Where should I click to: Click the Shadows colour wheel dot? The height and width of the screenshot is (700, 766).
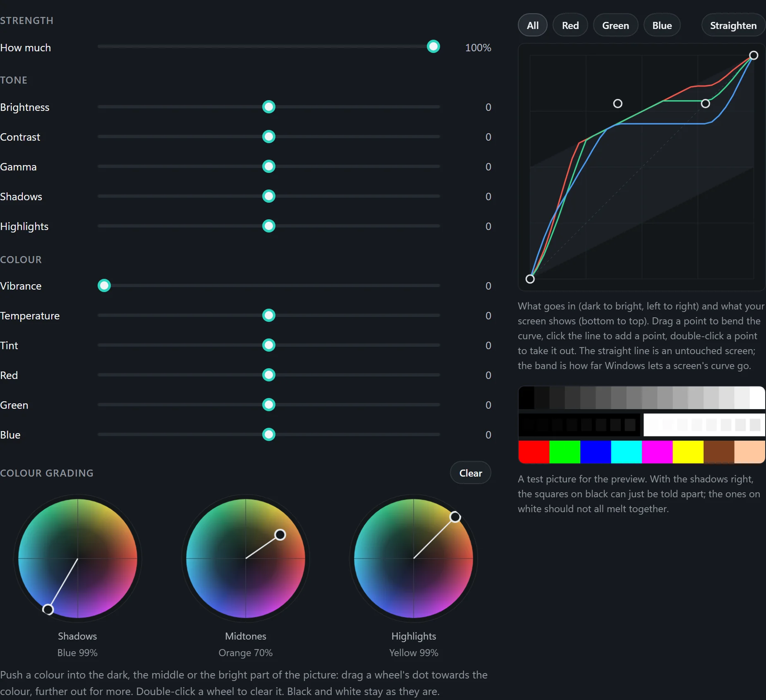[48, 609]
